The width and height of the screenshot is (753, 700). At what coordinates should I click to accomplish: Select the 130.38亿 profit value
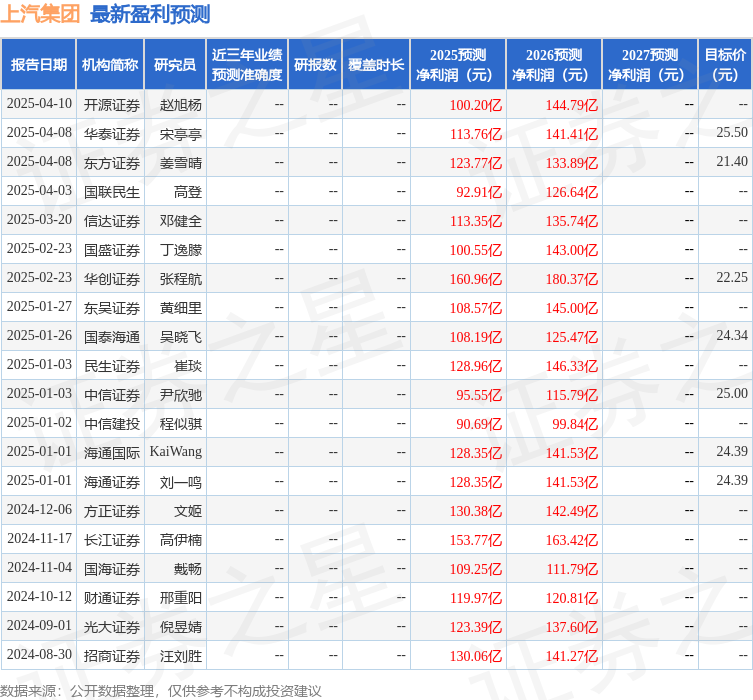(475, 511)
